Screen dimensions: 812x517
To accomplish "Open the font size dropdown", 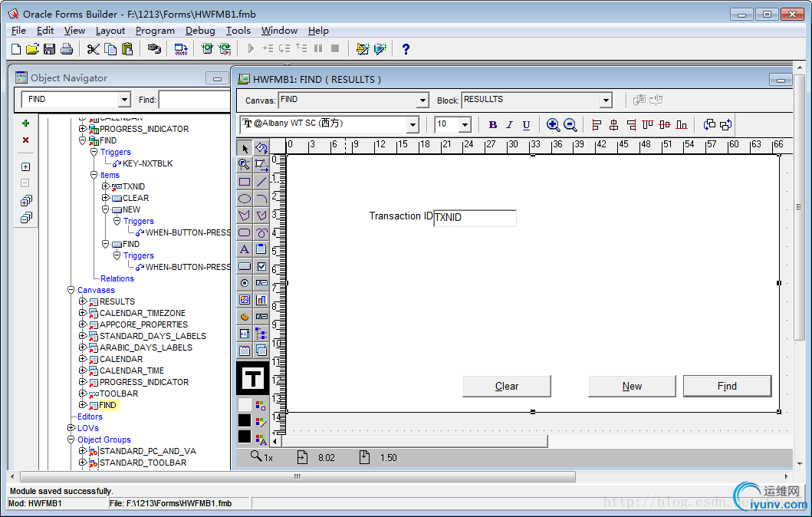I will click(x=465, y=125).
